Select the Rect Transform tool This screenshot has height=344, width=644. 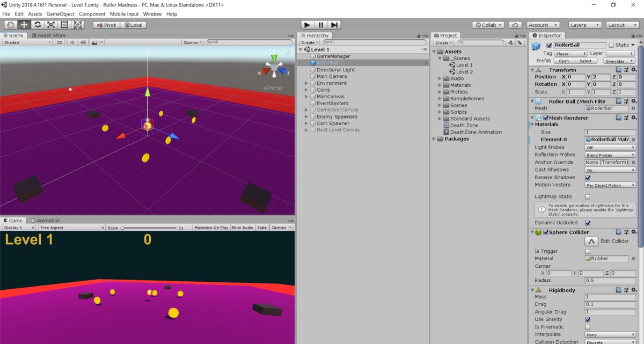pyautogui.click(x=64, y=25)
